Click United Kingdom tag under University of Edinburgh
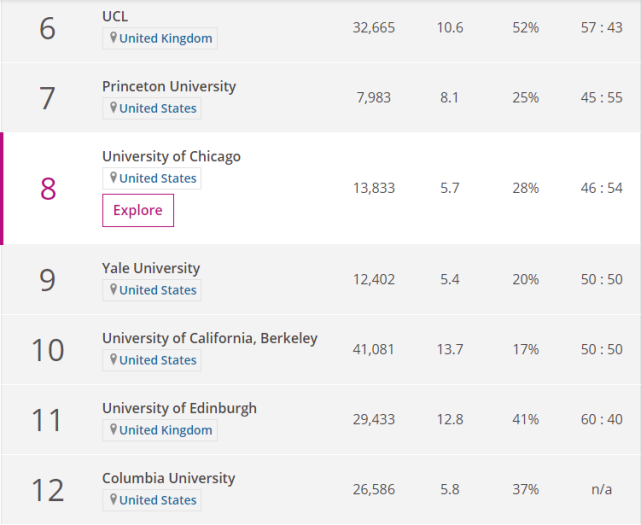This screenshot has height=525, width=641. (x=166, y=430)
